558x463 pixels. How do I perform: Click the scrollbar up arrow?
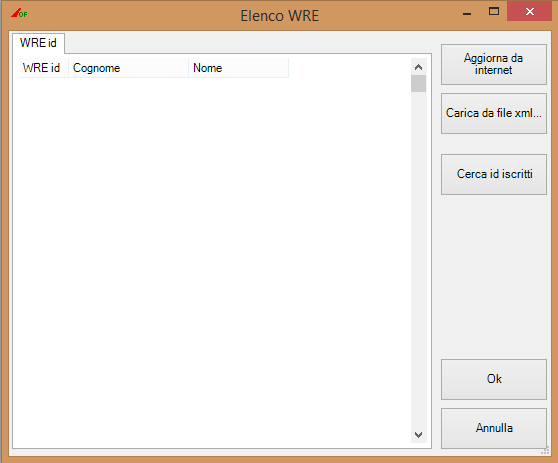click(x=418, y=67)
